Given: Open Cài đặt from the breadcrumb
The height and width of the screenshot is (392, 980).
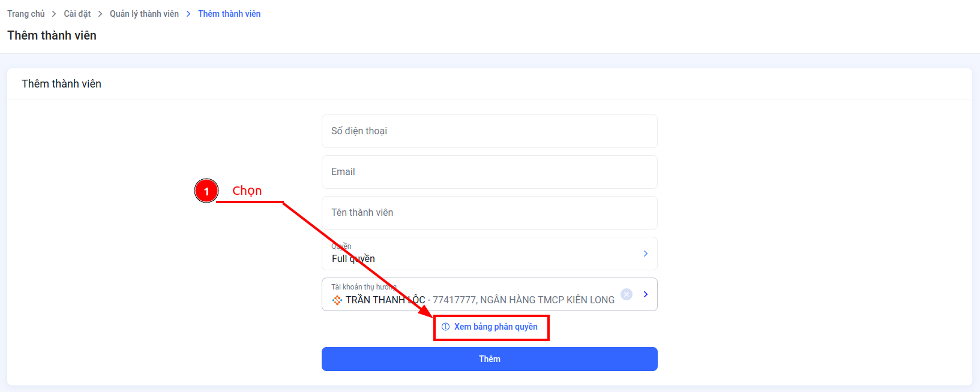Looking at the screenshot, I should (x=77, y=14).
